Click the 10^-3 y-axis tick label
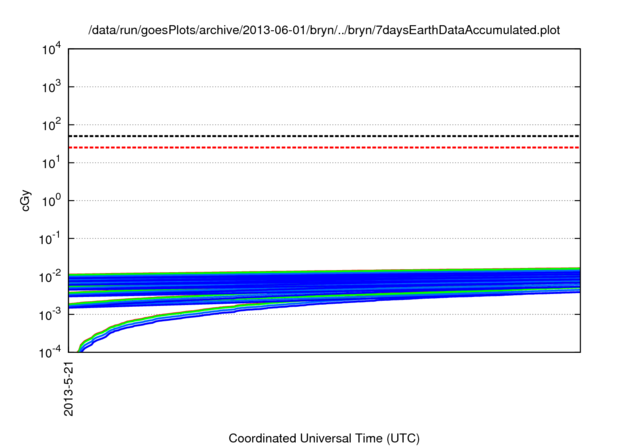The width and height of the screenshot is (640, 448). coord(50,315)
